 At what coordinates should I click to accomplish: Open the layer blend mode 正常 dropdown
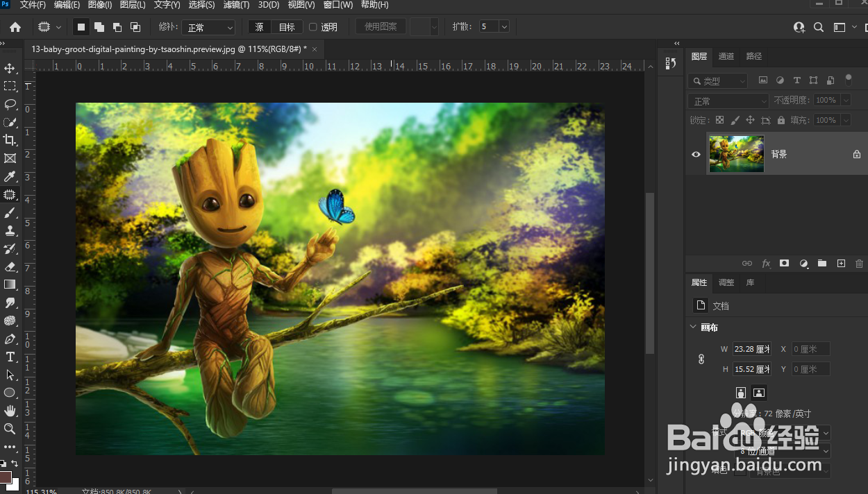[x=728, y=101]
